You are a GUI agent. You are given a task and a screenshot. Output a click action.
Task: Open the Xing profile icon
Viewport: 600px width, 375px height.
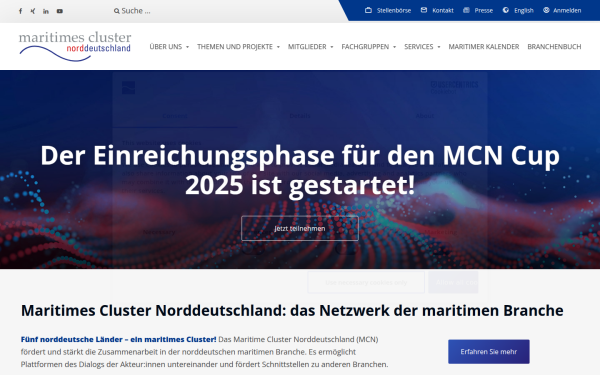tap(33, 11)
